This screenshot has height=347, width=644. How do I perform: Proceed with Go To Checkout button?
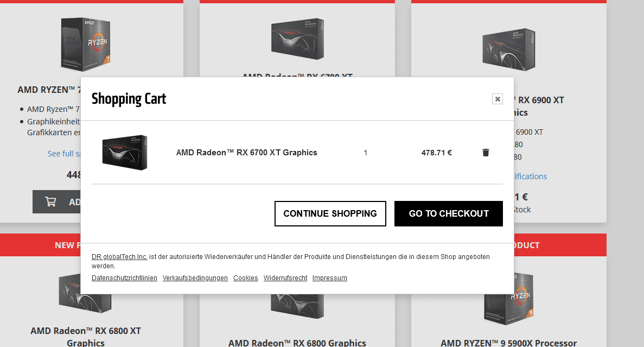coord(449,213)
